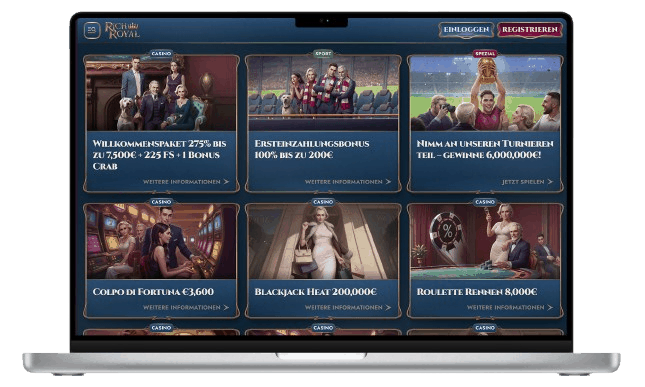Open Weitere Informationen for Ersteinzahlungsbonus
Screen dimensions: 645x387
click(348, 182)
